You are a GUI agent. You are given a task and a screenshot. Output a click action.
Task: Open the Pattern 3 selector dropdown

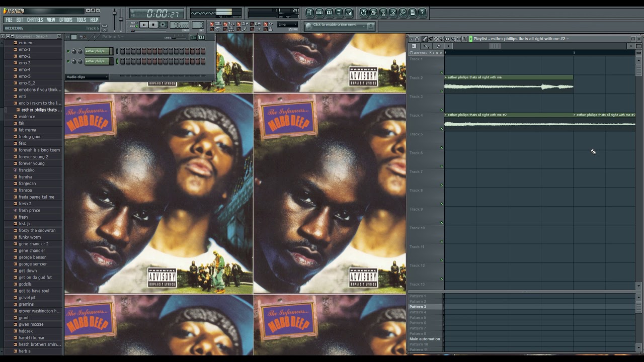point(113,37)
